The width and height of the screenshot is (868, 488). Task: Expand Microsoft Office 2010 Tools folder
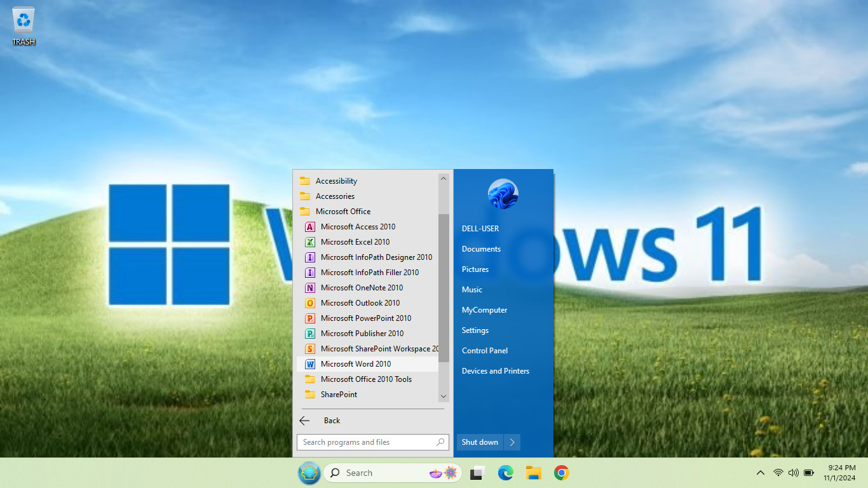coord(365,379)
